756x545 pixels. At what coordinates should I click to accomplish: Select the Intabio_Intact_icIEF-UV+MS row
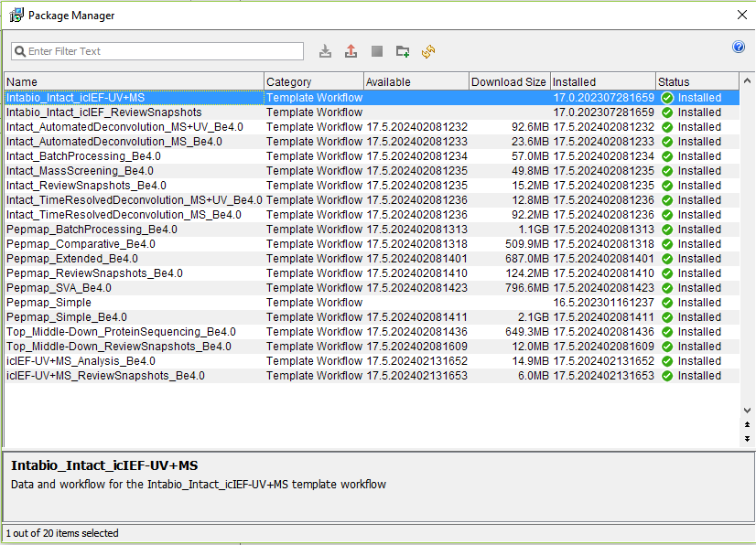tap(372, 98)
